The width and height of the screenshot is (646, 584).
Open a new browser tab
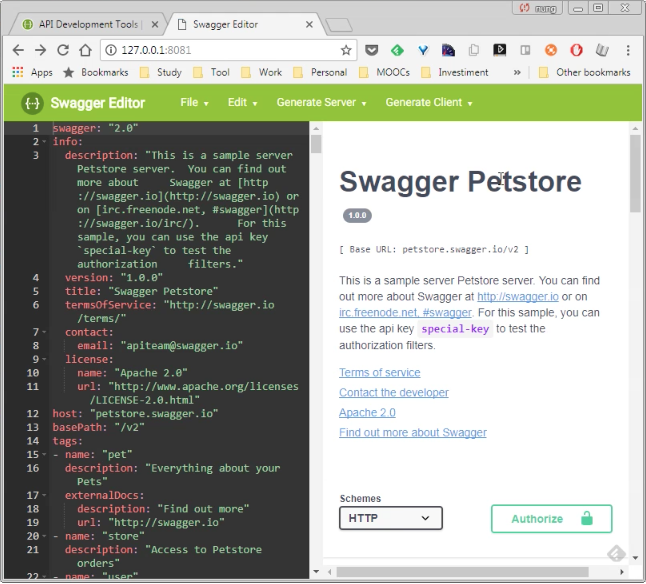click(x=339, y=25)
